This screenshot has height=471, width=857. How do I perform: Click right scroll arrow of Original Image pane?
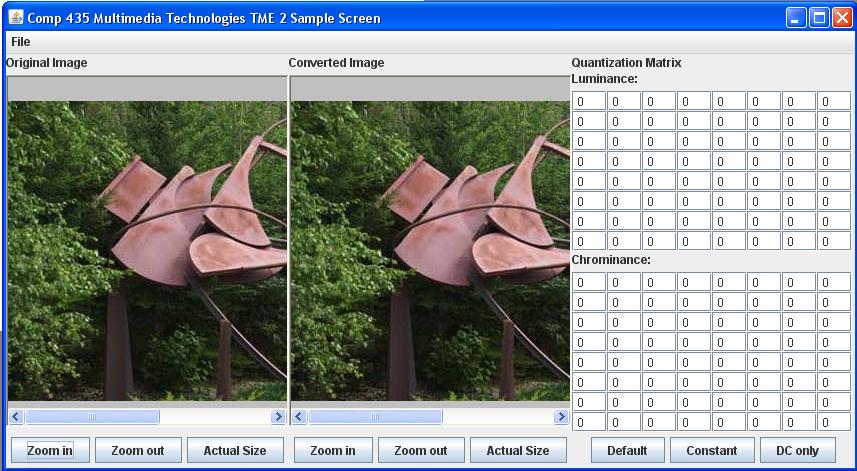pos(278,417)
